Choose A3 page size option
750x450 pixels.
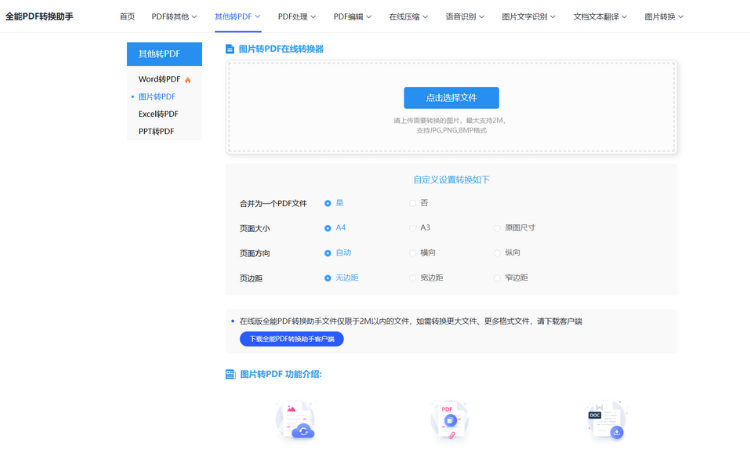click(413, 227)
